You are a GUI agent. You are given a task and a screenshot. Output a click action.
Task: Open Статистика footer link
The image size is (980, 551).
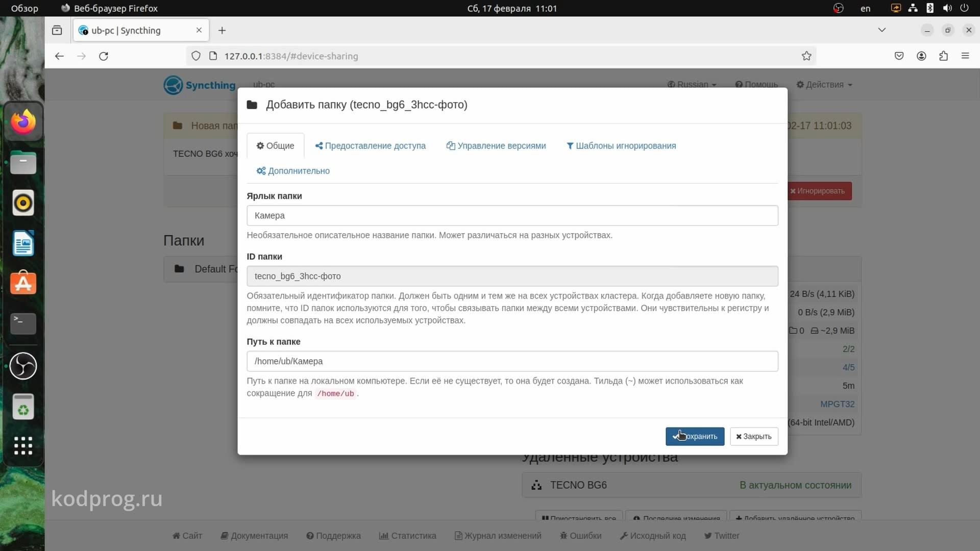click(407, 536)
